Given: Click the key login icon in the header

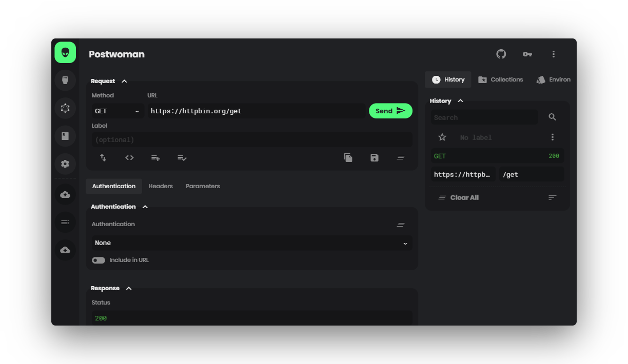Looking at the screenshot, I should pos(527,54).
